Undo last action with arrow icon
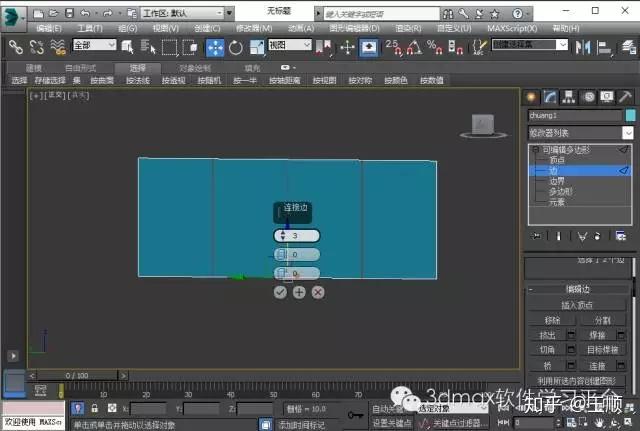This screenshot has height=431, width=640. tap(85, 13)
